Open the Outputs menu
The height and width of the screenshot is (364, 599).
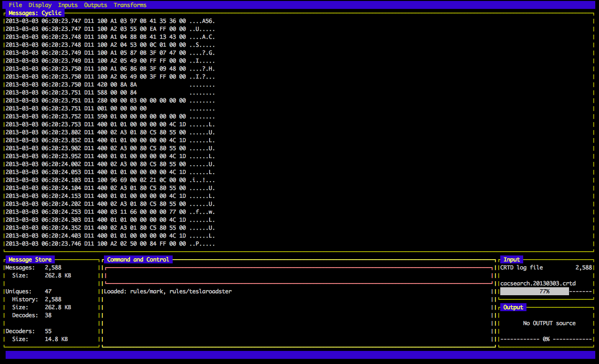pos(95,5)
